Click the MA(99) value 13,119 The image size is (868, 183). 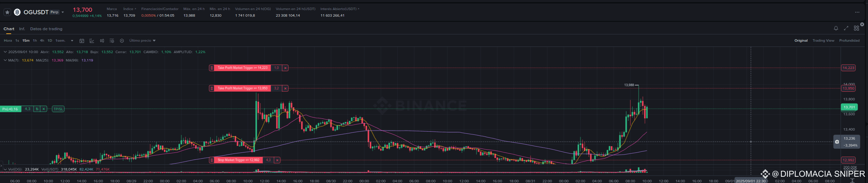pos(87,60)
